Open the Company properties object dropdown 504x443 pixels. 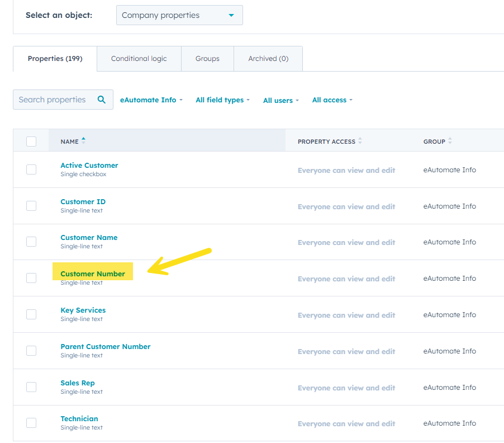click(x=179, y=15)
